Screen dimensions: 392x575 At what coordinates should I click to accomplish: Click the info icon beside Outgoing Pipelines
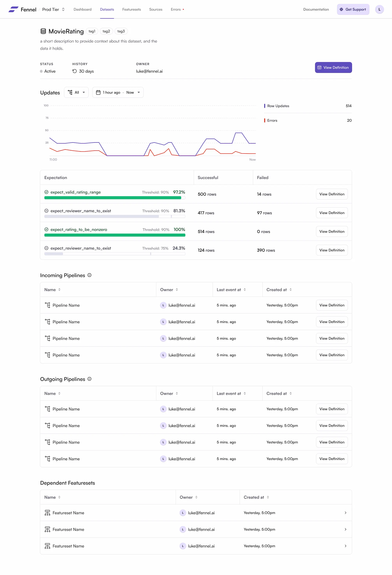[89, 379]
